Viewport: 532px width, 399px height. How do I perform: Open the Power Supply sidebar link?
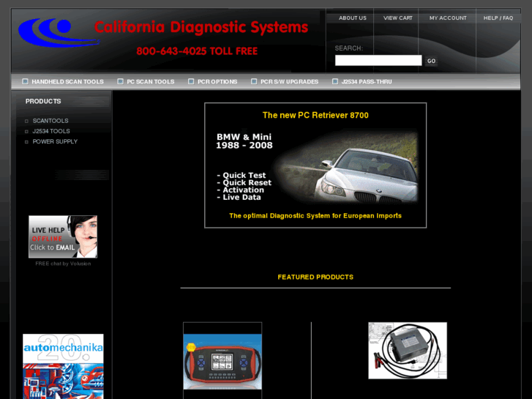[55, 141]
